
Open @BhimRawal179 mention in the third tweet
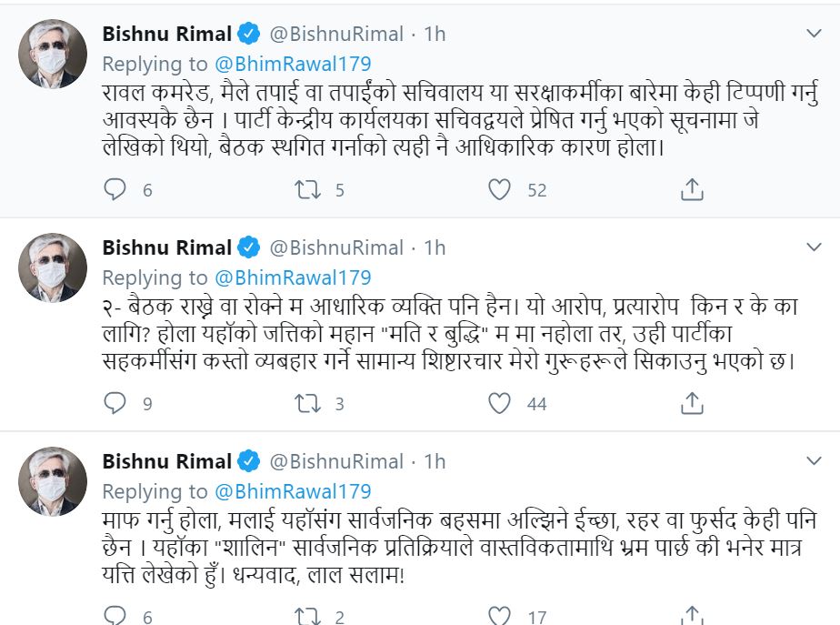(x=293, y=491)
